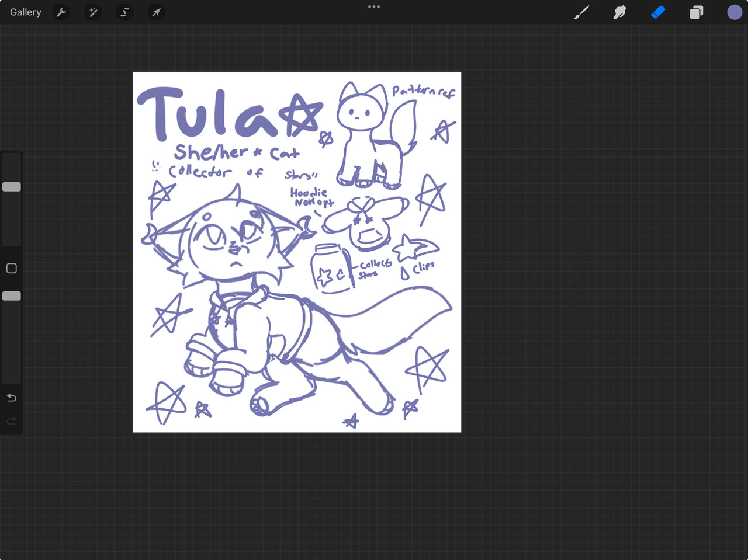The image size is (748, 560).
Task: Open the Layers panel
Action: 696,12
